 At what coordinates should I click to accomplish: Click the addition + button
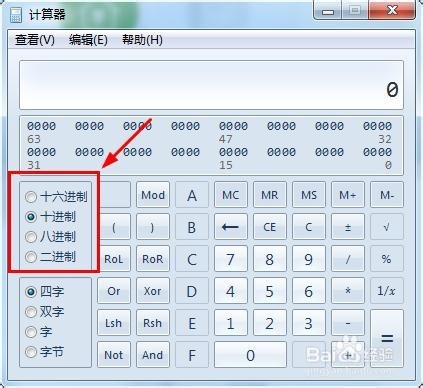click(348, 355)
